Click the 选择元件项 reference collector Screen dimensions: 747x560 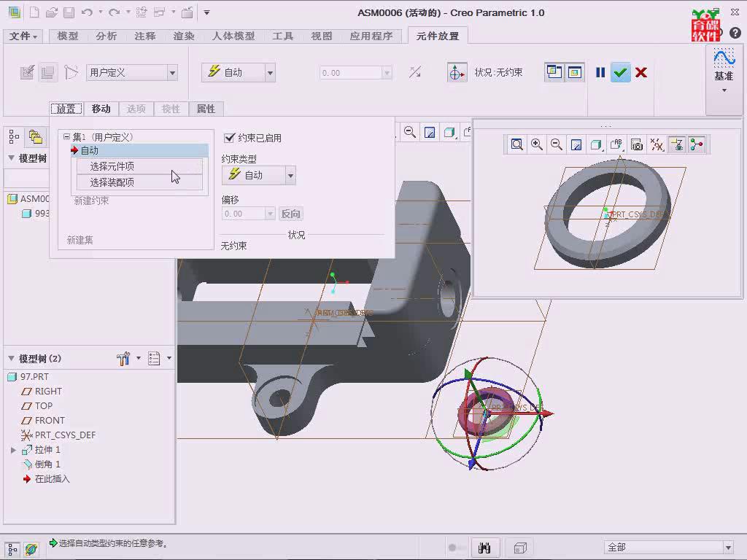pyautogui.click(x=139, y=166)
